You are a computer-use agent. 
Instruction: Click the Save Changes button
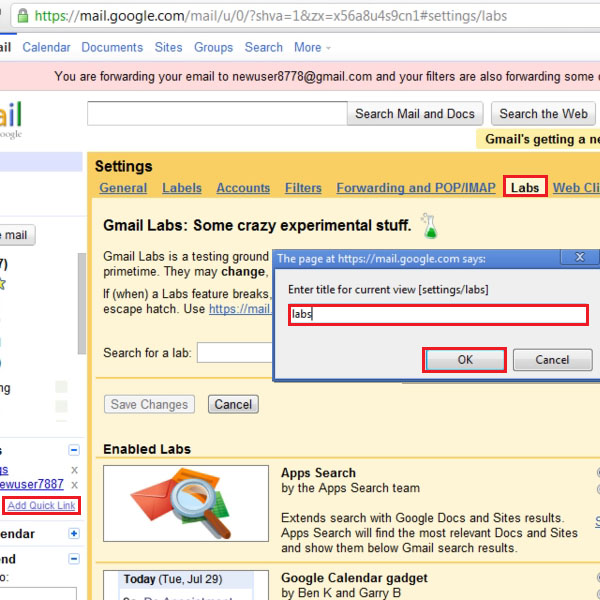149,404
